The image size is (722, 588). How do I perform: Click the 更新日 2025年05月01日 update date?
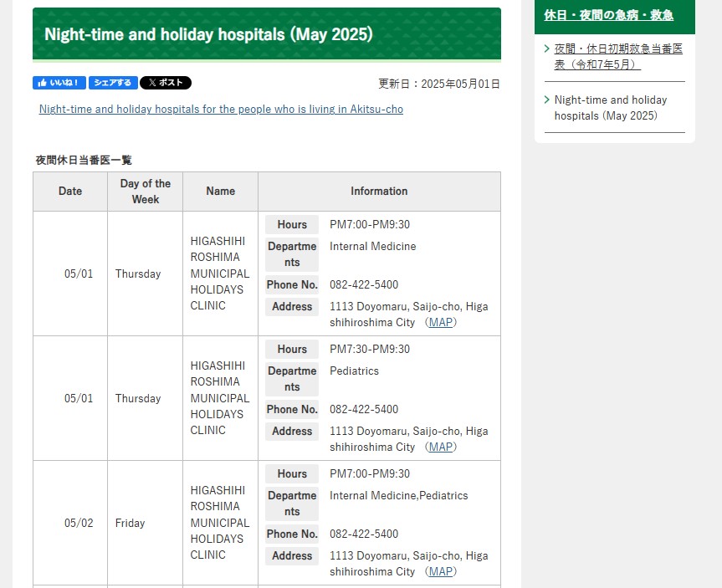click(438, 84)
